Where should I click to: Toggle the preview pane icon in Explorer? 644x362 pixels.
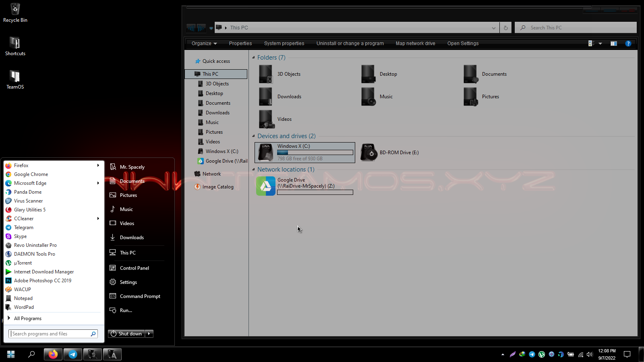[614, 43]
